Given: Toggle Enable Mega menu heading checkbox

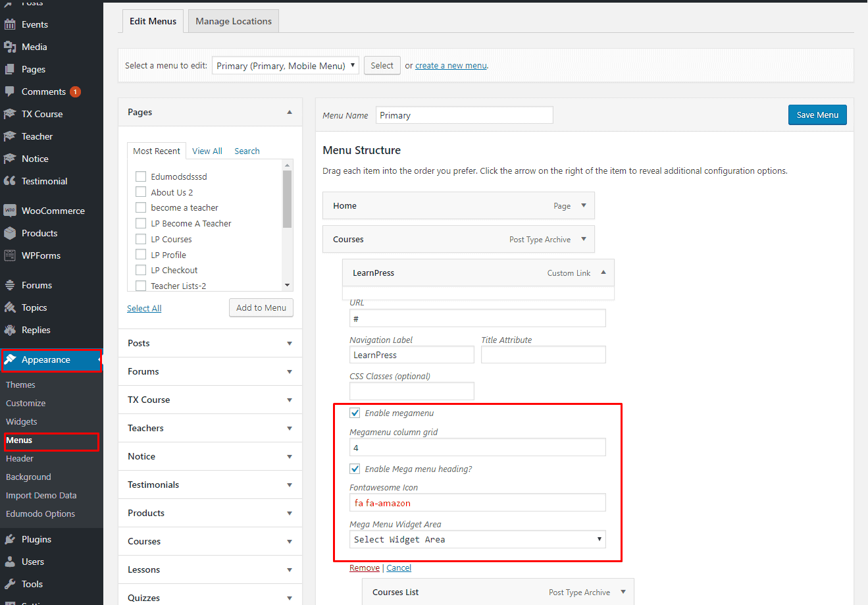Looking at the screenshot, I should [355, 469].
